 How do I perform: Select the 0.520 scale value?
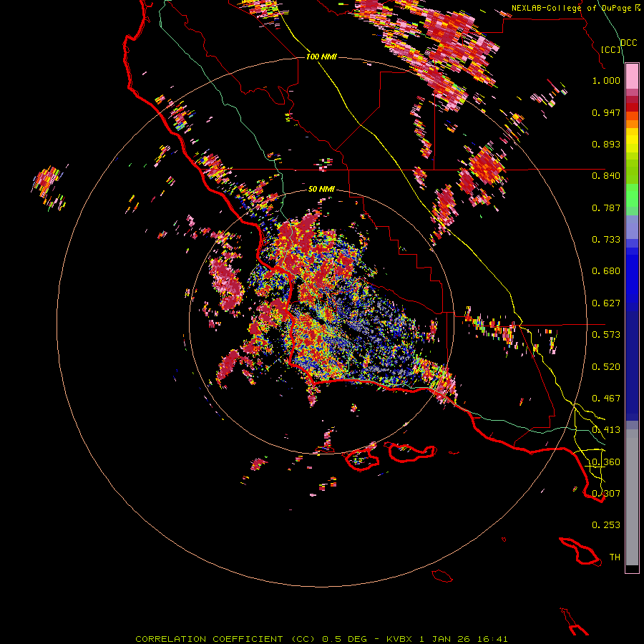pos(606,367)
